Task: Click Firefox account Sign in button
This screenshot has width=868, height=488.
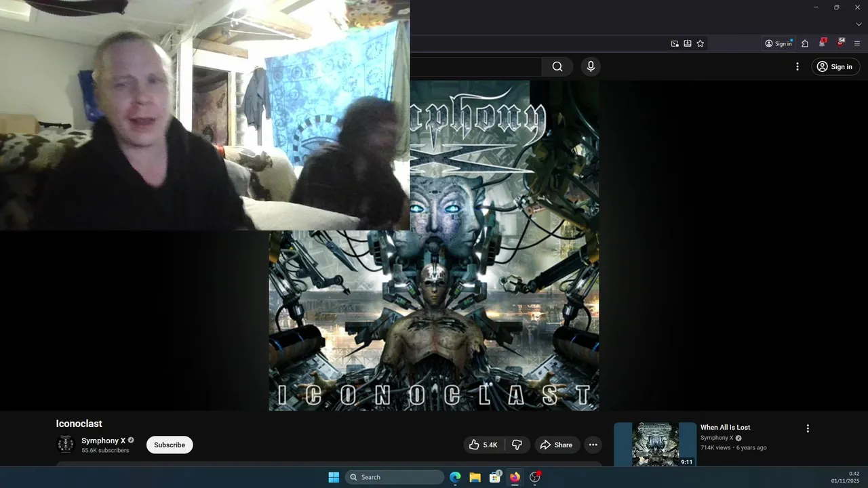Action: tap(778, 43)
